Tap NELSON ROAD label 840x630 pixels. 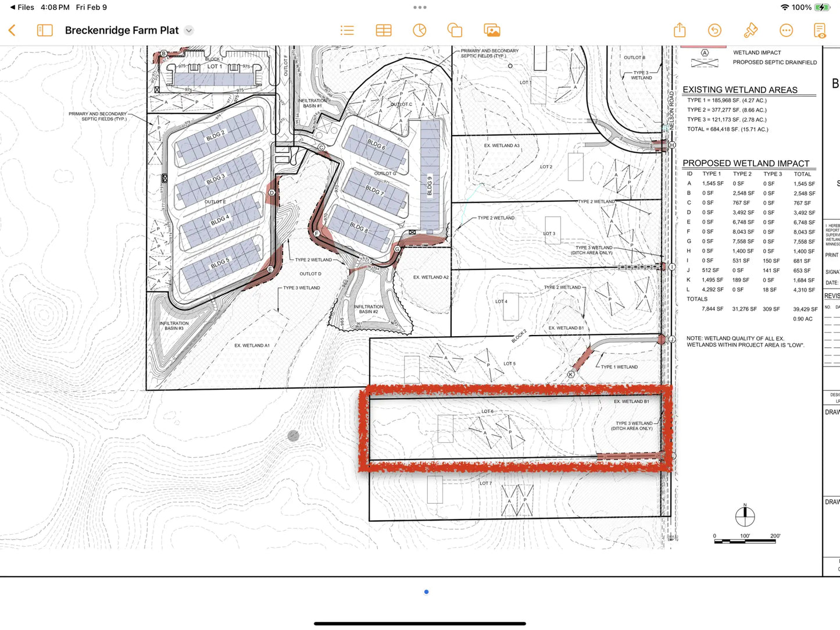pos(671,111)
